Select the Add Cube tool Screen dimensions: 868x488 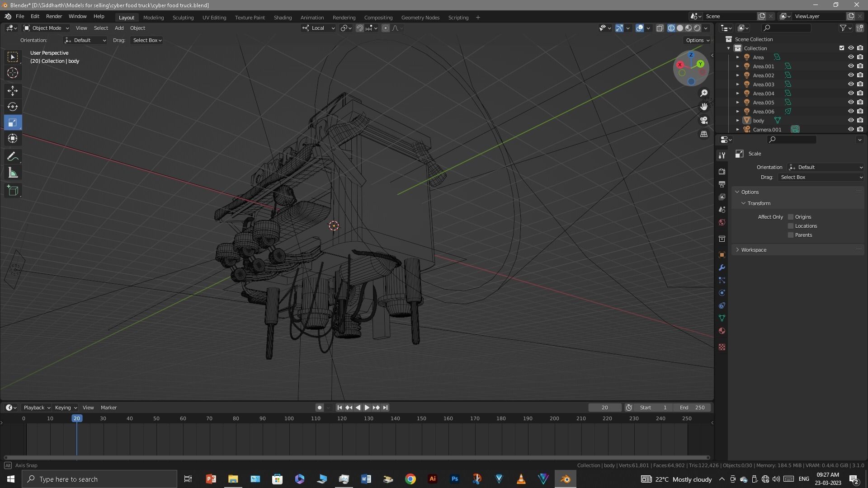[13, 191]
